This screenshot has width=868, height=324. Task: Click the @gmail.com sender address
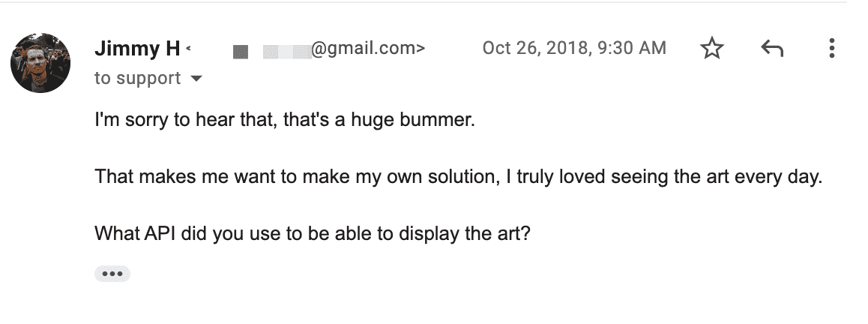tap(368, 49)
